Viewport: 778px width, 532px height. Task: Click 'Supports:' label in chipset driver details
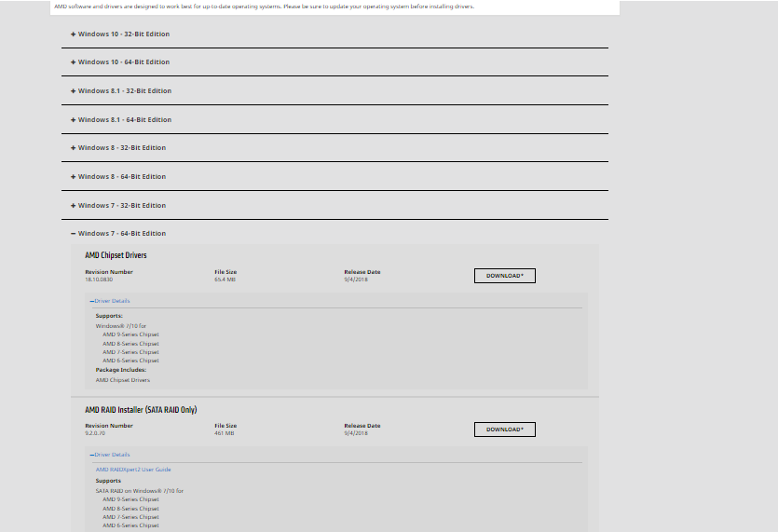coord(109,316)
